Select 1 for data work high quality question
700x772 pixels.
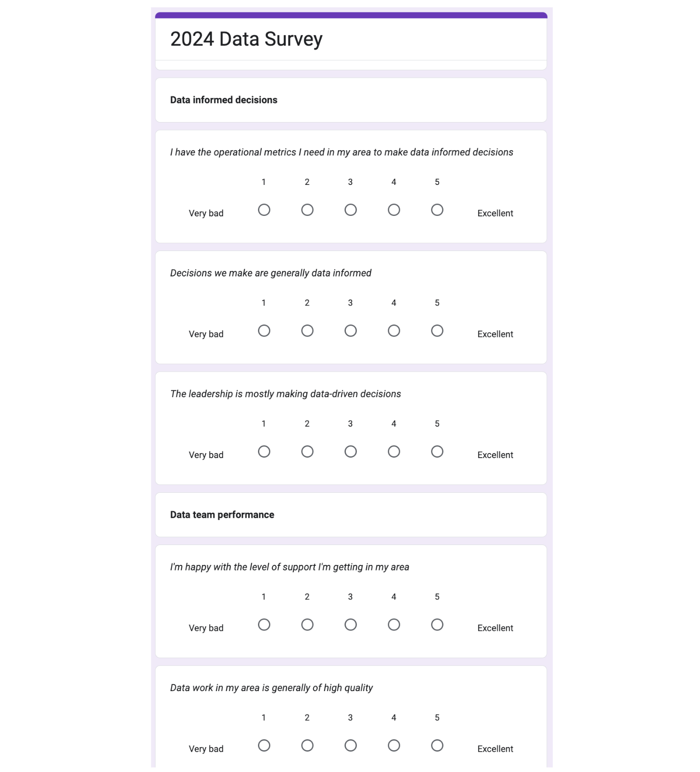click(264, 746)
